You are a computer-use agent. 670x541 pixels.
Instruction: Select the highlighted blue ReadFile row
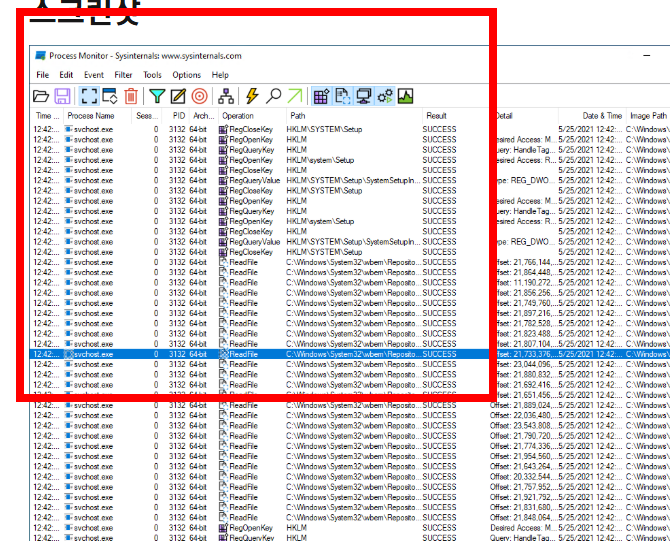pyautogui.click(x=351, y=354)
